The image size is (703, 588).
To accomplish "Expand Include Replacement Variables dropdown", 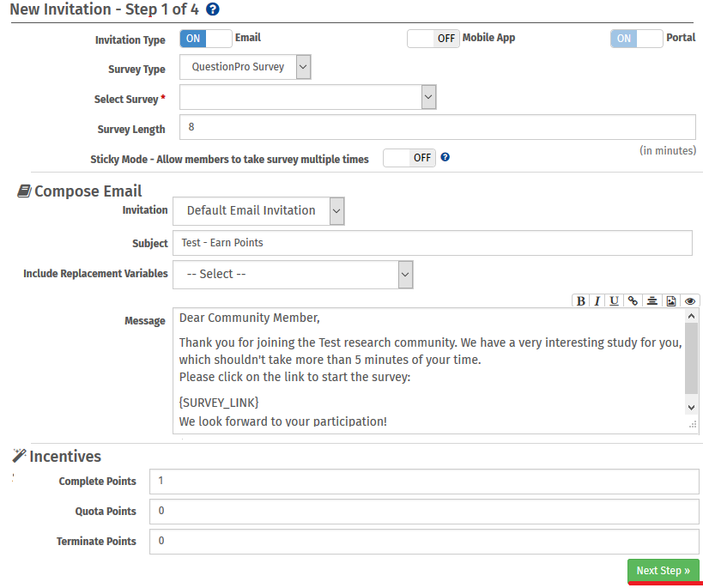I will coord(293,275).
